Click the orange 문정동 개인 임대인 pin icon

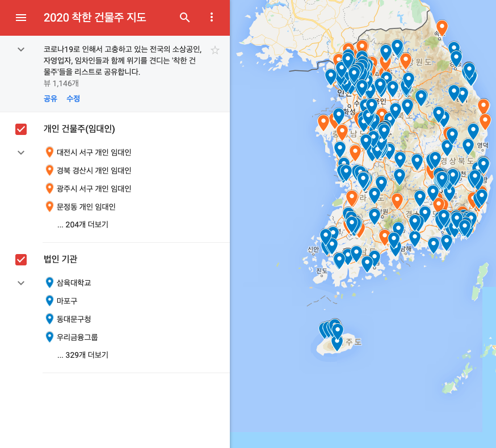(49, 206)
